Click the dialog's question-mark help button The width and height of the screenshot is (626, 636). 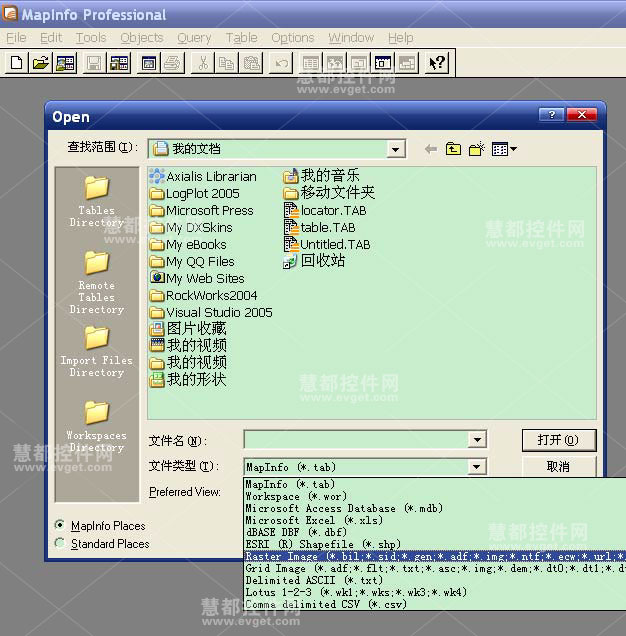click(x=551, y=115)
